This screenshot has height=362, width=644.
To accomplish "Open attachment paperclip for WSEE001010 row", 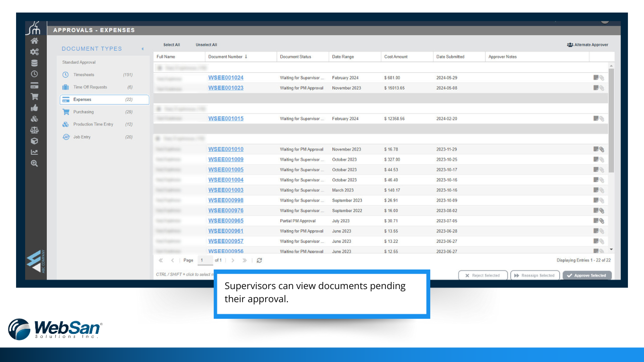I will point(602,149).
